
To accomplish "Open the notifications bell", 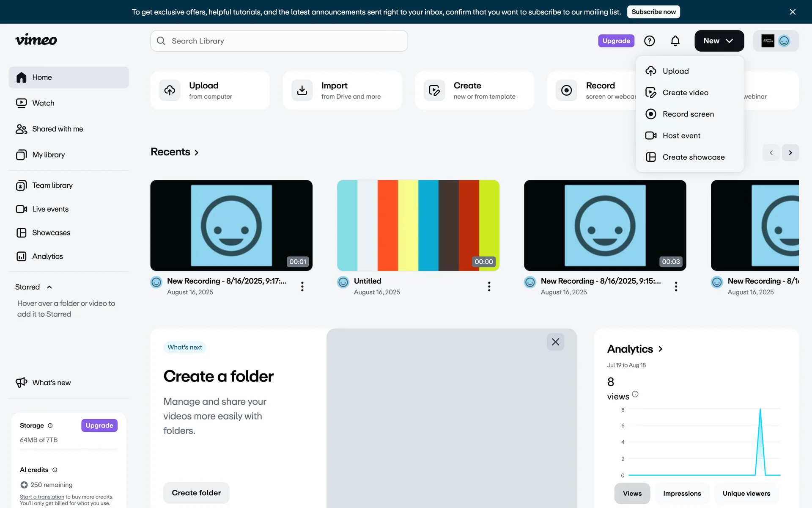I will 675,41.
